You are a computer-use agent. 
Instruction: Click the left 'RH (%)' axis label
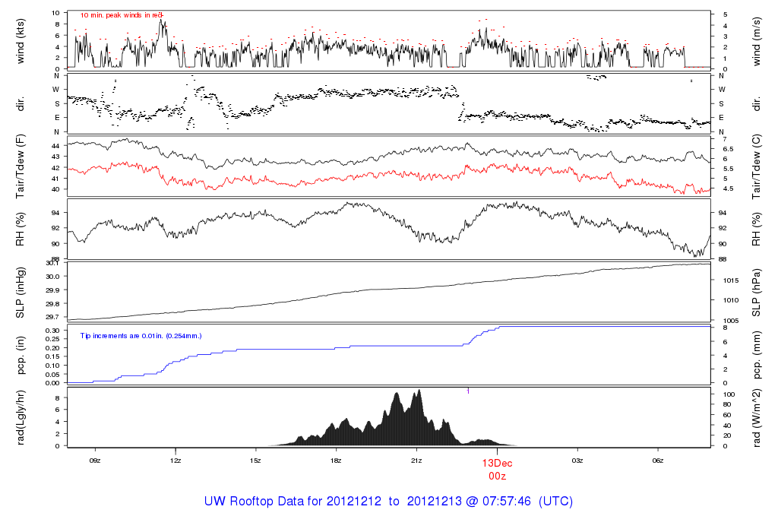click(21, 230)
